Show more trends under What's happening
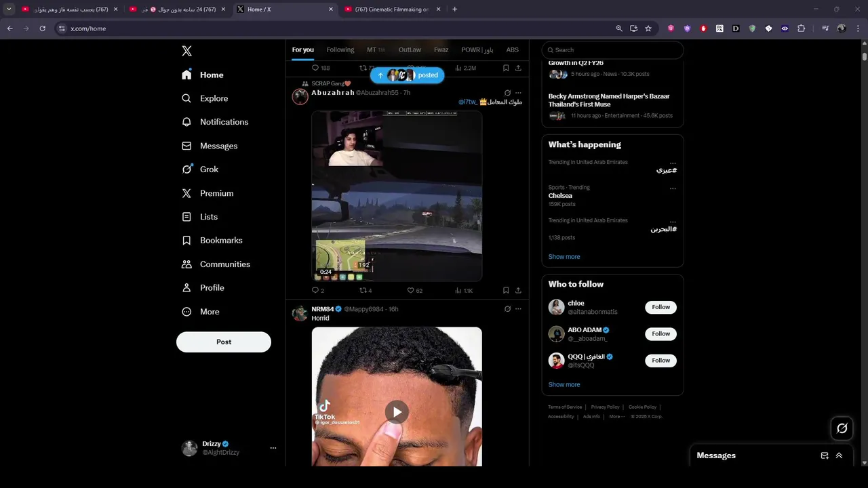Viewport: 868px width, 488px height. tap(564, 257)
